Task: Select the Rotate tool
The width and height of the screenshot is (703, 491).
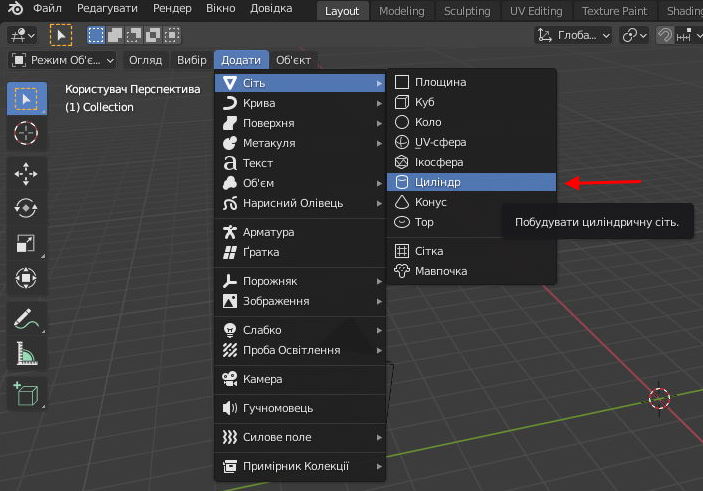Action: pos(26,208)
